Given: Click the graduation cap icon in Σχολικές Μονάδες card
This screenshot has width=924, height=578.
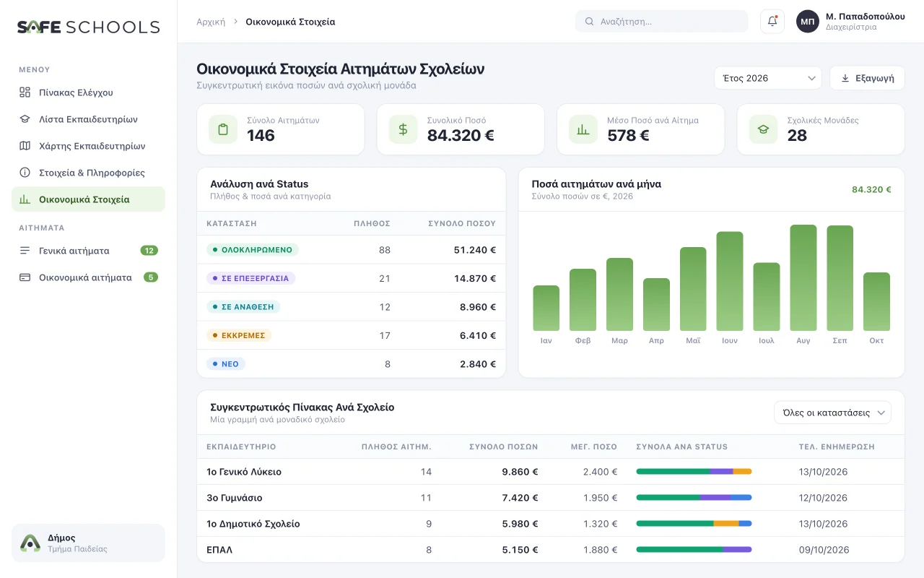Looking at the screenshot, I should [763, 129].
